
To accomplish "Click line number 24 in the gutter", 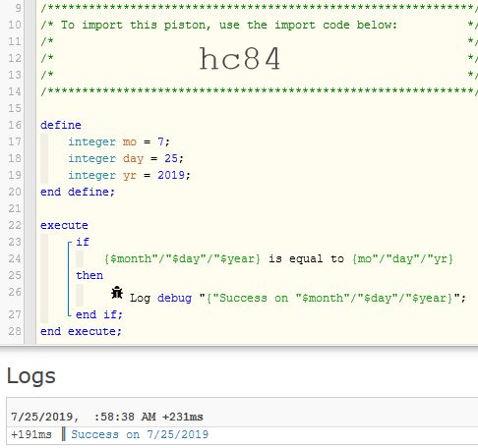I will tap(15, 258).
